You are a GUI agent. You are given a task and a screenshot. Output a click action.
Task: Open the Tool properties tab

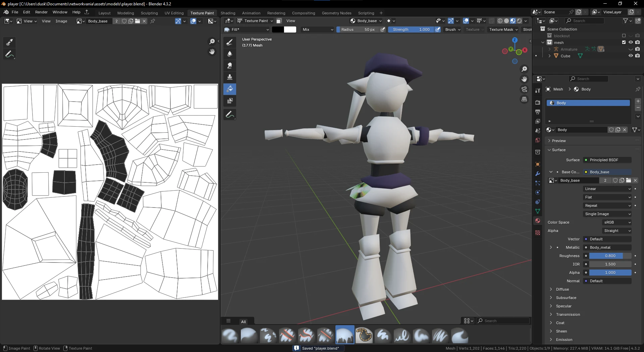538,90
